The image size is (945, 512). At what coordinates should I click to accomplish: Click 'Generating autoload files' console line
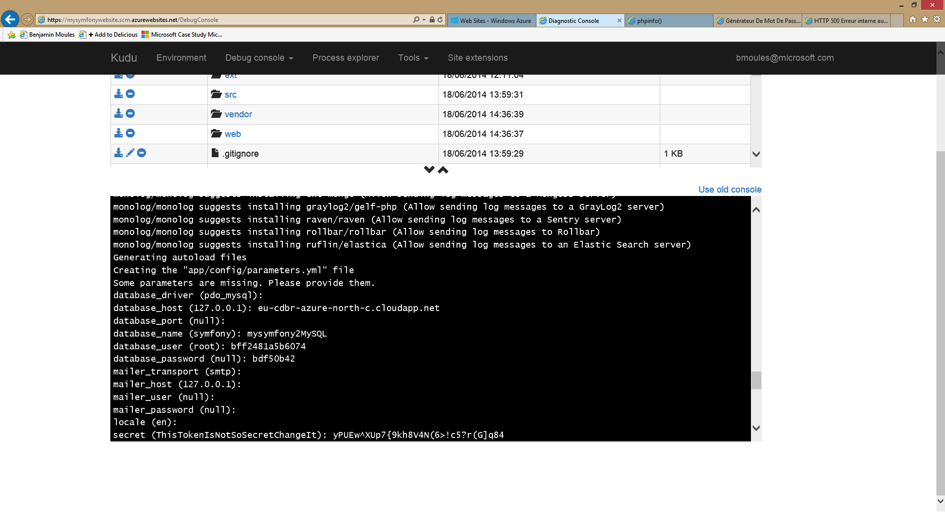click(x=180, y=257)
